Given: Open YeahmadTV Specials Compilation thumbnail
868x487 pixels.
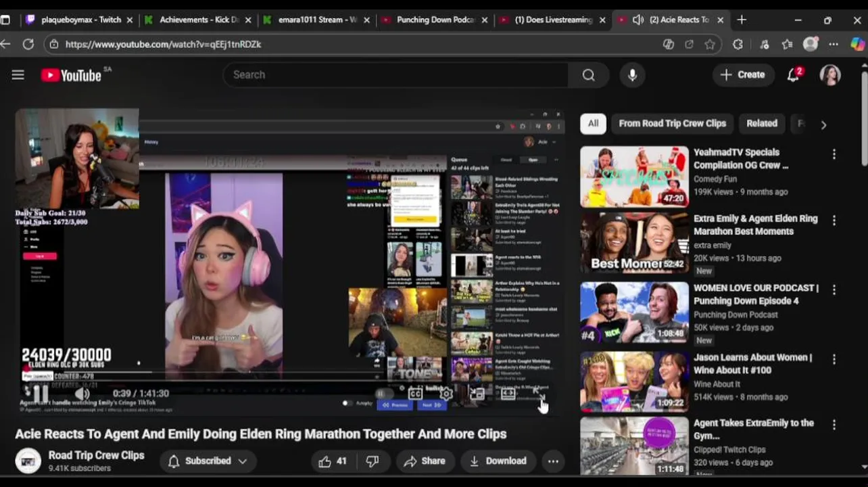Looking at the screenshot, I should (x=634, y=177).
